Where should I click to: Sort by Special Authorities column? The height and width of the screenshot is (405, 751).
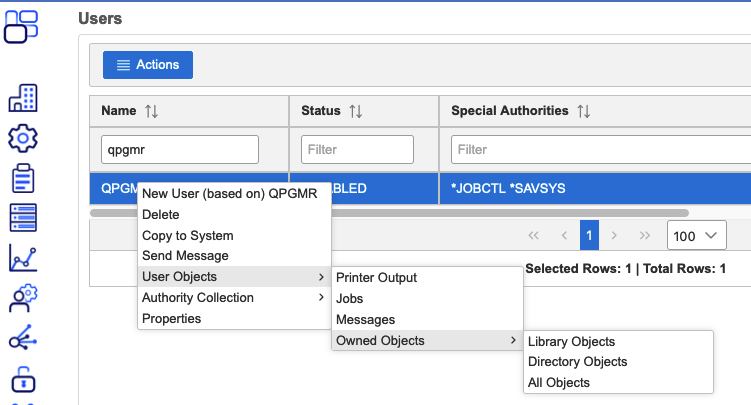coord(583,111)
